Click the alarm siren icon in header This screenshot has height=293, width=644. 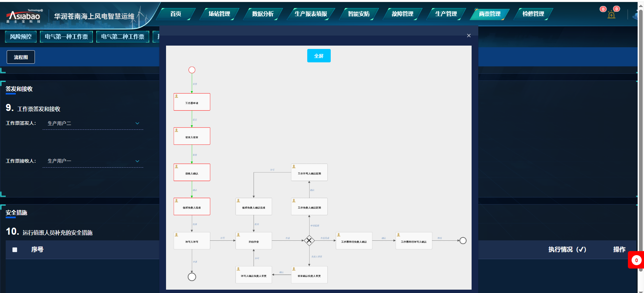(x=611, y=15)
